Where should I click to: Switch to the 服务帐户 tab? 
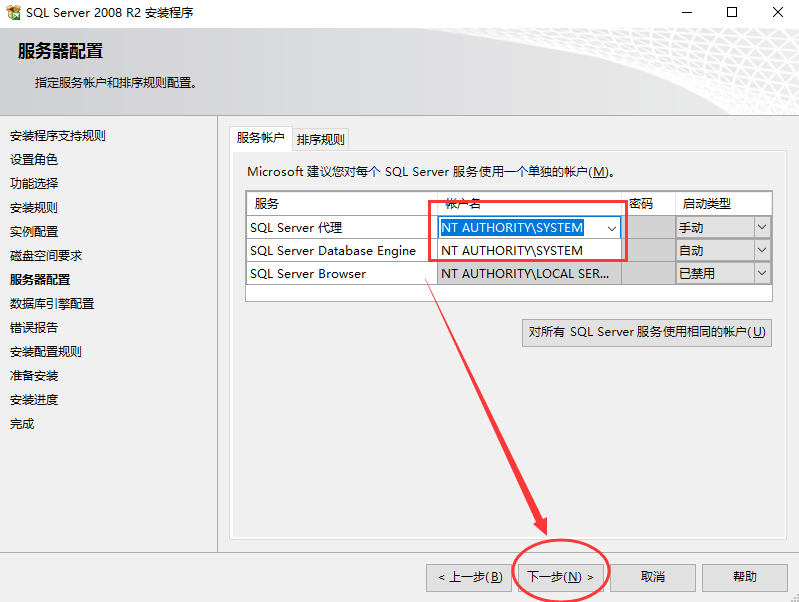point(260,138)
